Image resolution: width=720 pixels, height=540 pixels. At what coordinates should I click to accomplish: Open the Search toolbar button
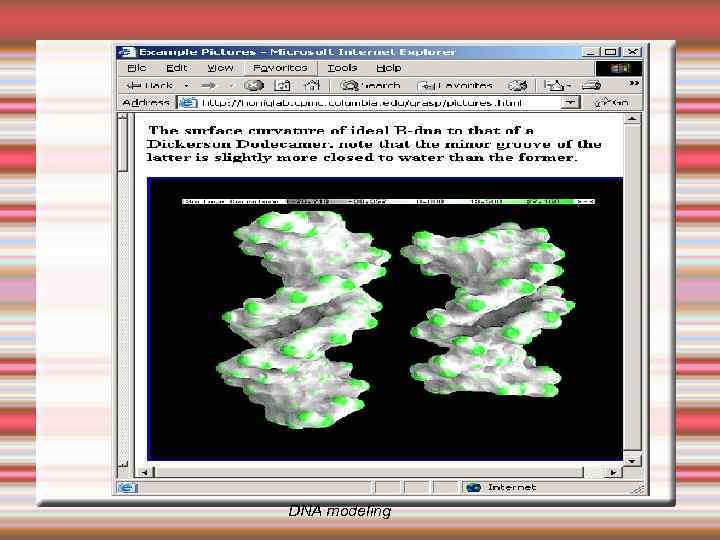click(x=370, y=85)
